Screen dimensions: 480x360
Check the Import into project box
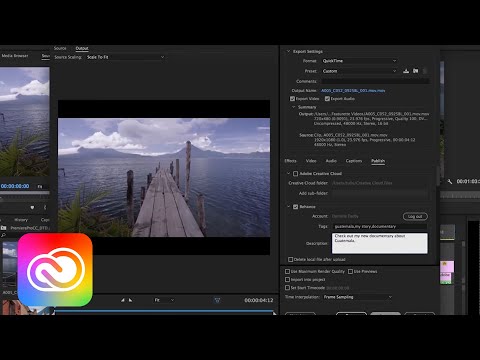click(287, 279)
